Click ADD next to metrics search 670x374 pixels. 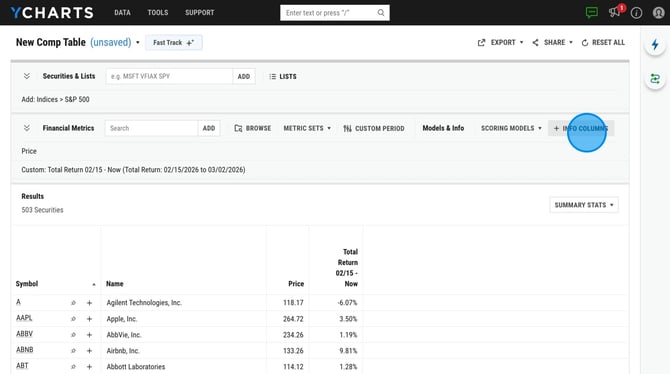coord(209,128)
